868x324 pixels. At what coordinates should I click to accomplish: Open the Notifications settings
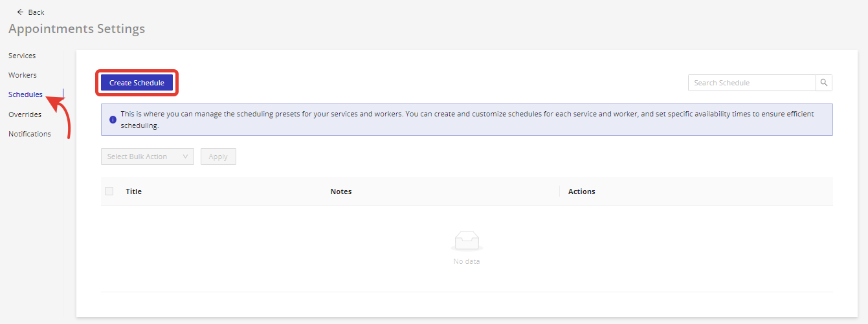tap(30, 134)
